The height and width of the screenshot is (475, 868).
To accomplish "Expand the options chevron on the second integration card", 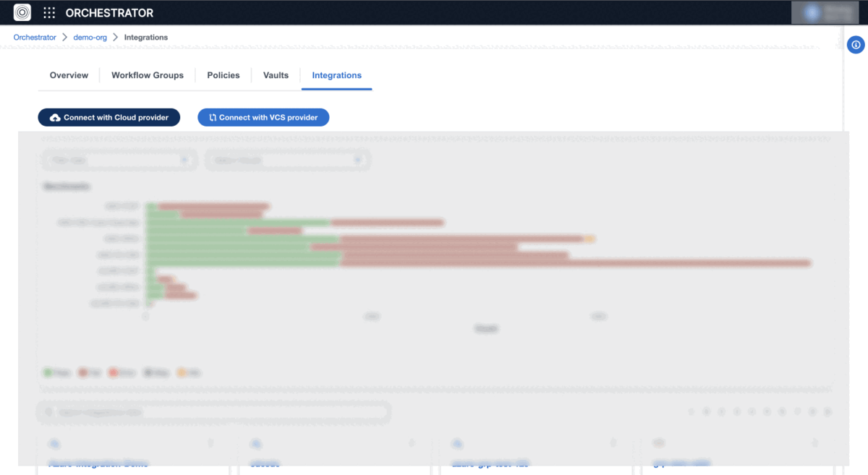I will coord(411,443).
